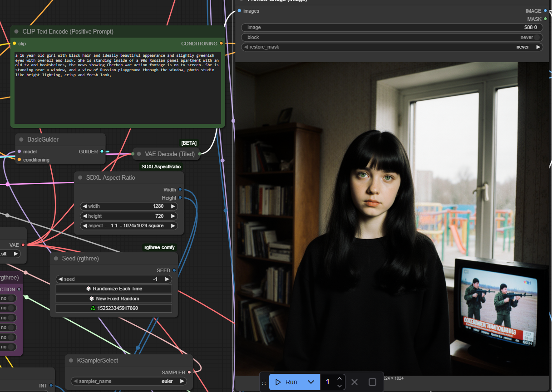
Task: Click the rgthree-comfy badge
Action: click(159, 247)
